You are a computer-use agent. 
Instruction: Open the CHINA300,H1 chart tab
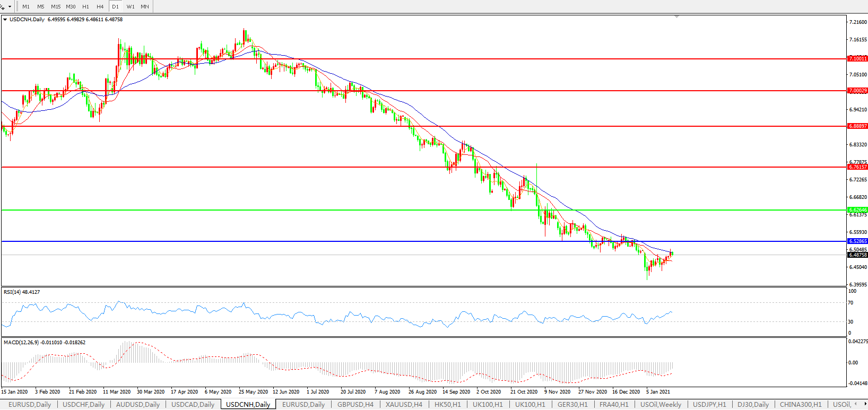click(x=800, y=404)
